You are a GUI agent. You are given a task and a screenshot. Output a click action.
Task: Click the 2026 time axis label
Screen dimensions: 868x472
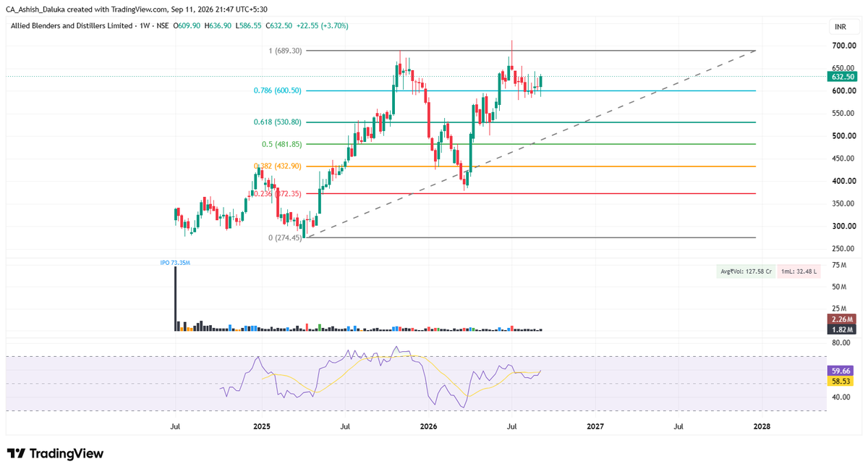tap(428, 427)
